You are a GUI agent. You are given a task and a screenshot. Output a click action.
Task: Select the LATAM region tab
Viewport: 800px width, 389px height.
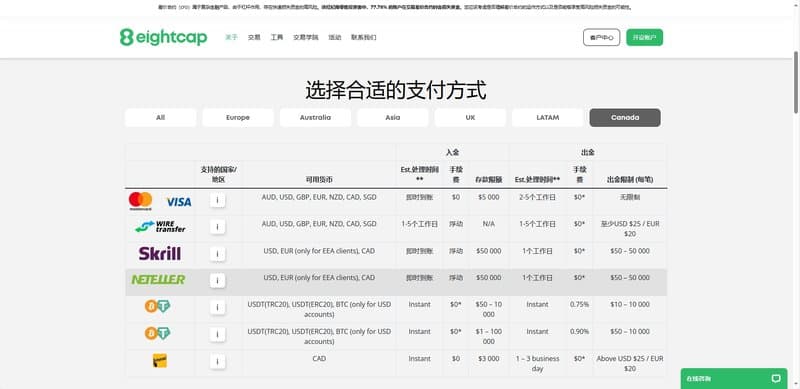(547, 117)
